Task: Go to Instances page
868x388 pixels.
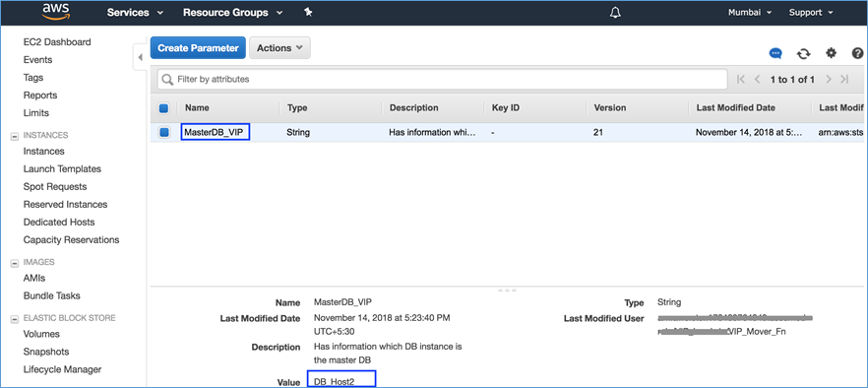Action: (43, 152)
